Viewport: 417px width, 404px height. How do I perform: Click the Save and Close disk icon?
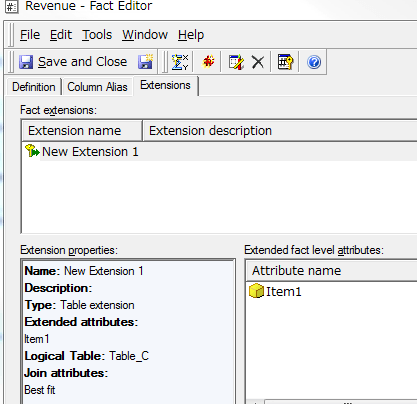(26, 62)
